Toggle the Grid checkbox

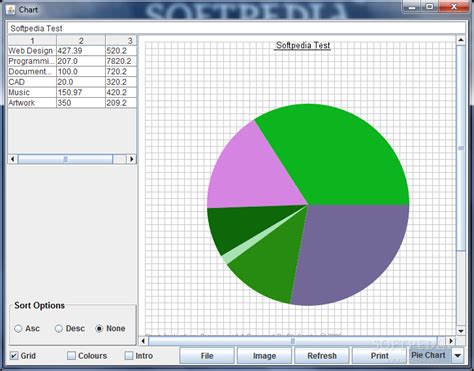coord(14,356)
